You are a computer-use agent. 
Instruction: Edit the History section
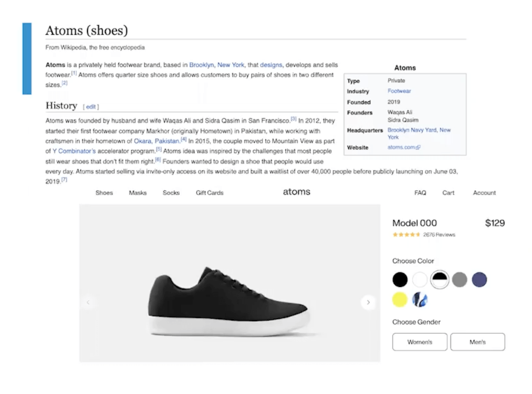tap(91, 107)
